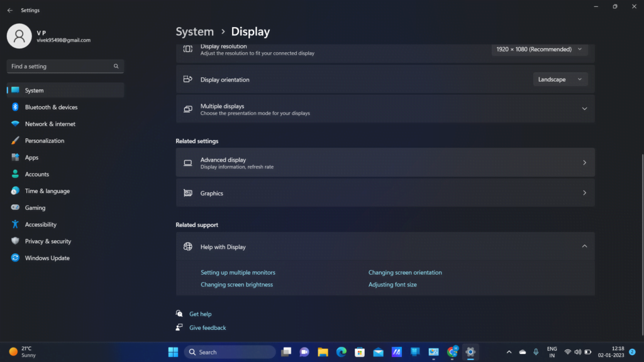
Task: Open Time & language settings
Action: click(65, 191)
